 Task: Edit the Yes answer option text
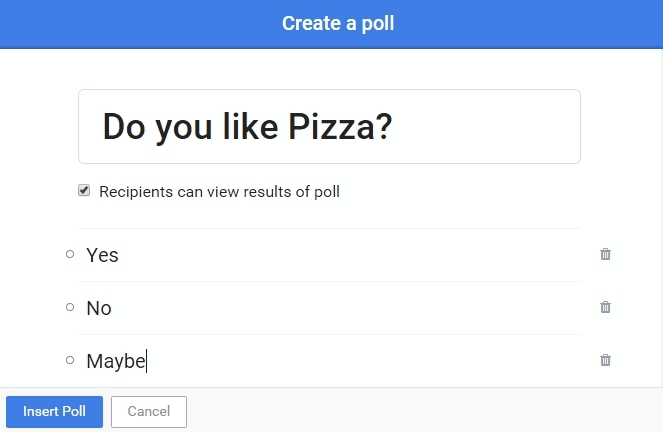(300, 255)
